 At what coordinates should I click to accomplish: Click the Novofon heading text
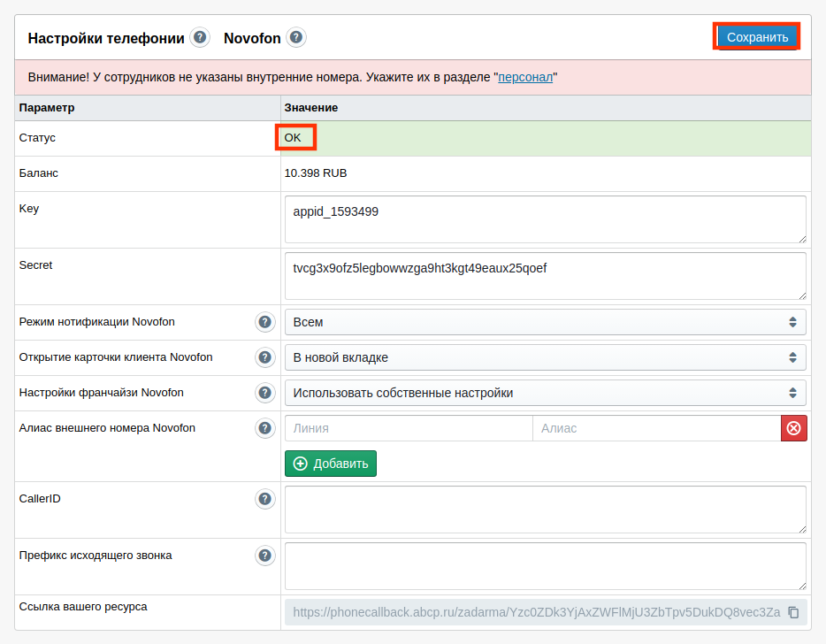[x=252, y=38]
